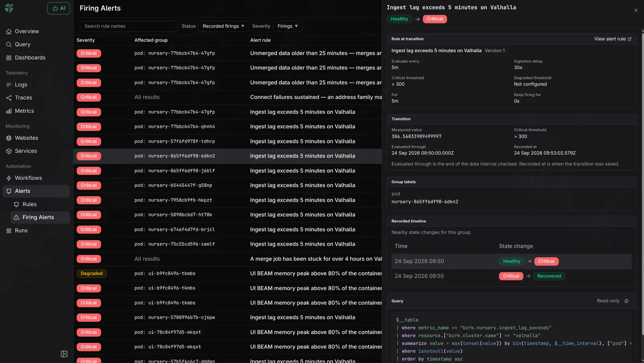Click the Critical badge in the panel header
Viewport: 644px width, 363px height.
435,19
